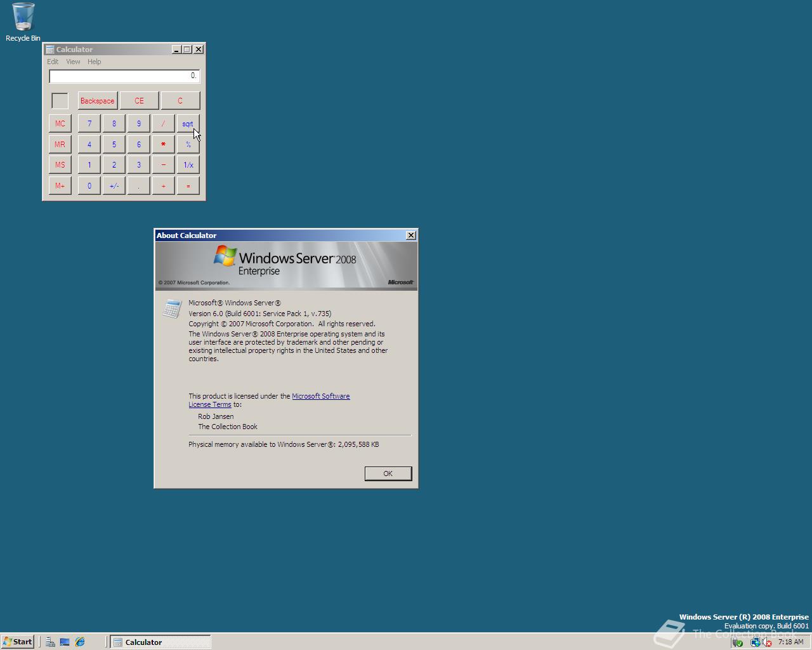This screenshot has width=812, height=650.
Task: Open Server Manager from Quick Launch
Action: (x=50, y=642)
